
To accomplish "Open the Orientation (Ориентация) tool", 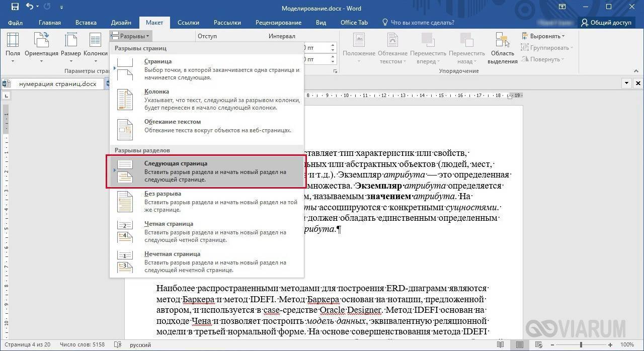I will 41,44.
